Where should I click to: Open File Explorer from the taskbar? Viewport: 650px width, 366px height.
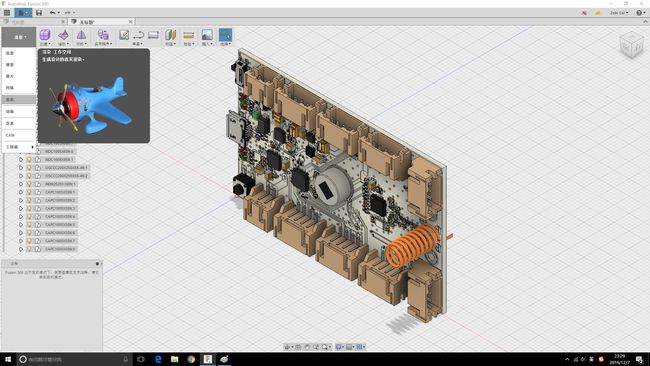click(x=175, y=359)
